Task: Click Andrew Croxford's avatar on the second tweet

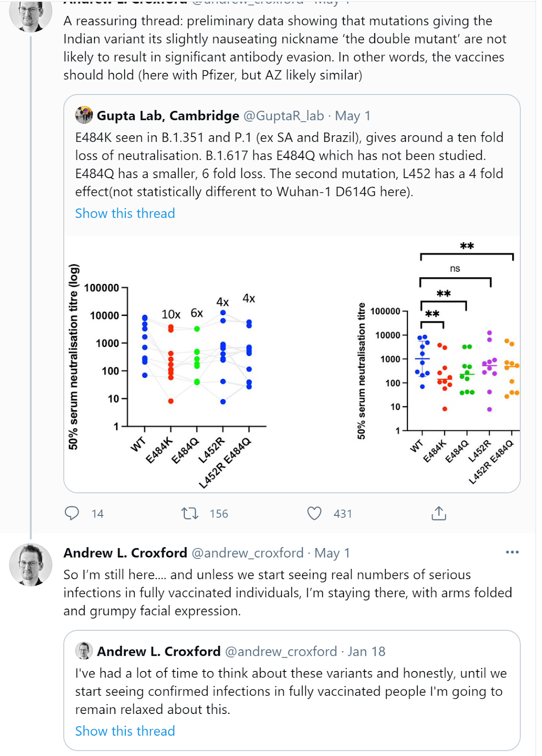Action: tap(31, 565)
